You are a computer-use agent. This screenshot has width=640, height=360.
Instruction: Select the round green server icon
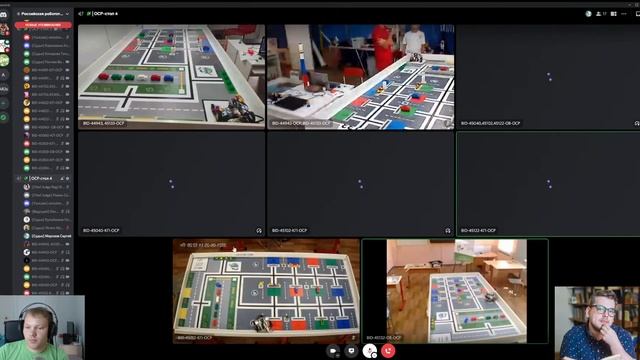tap(4, 60)
